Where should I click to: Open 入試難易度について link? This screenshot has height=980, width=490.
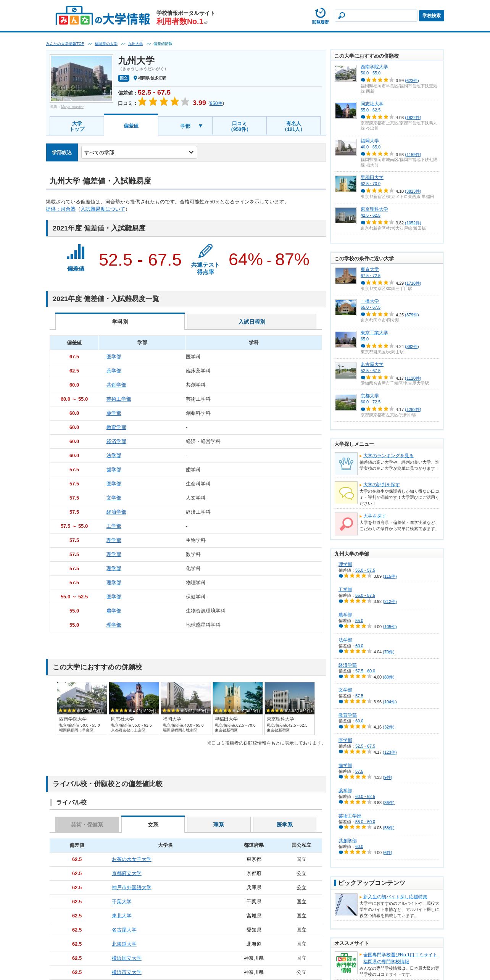pyautogui.click(x=103, y=209)
